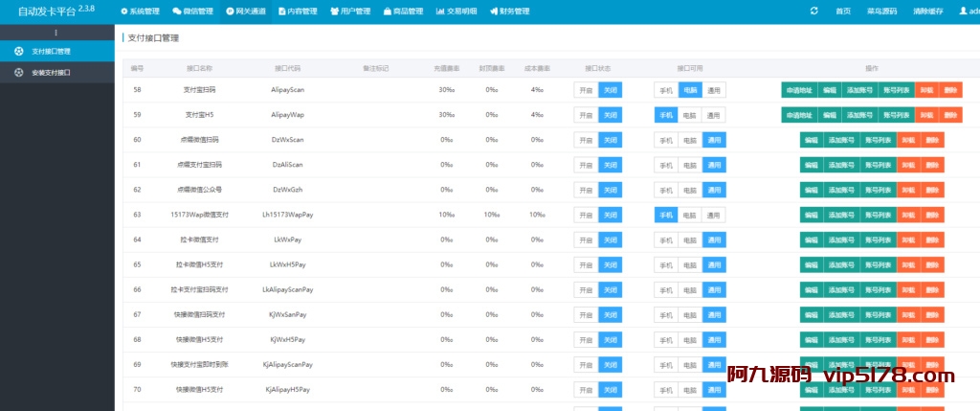Click 清除缓存 in the top bar
This screenshot has height=411, width=980.
pyautogui.click(x=928, y=11)
